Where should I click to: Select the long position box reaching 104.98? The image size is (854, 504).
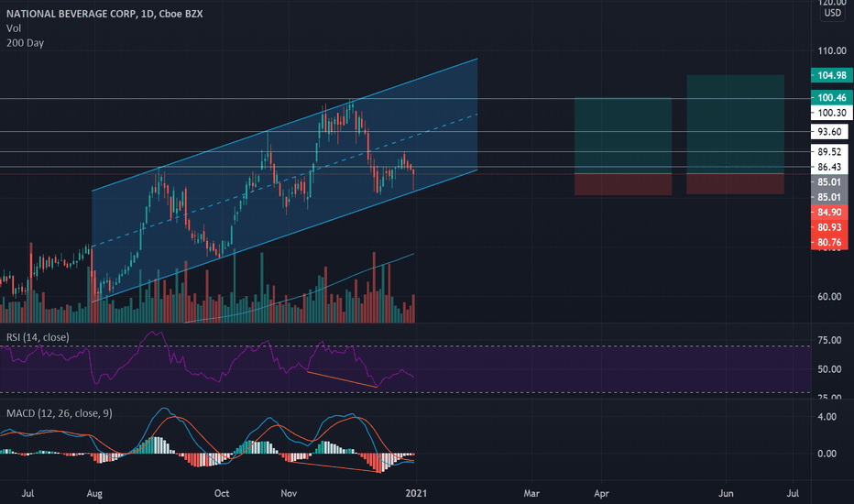click(735, 134)
